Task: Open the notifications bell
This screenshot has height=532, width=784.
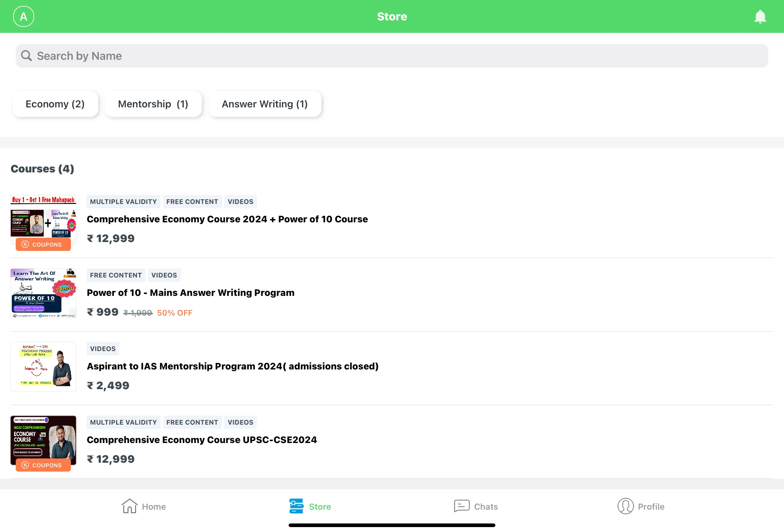Action: 760,16
